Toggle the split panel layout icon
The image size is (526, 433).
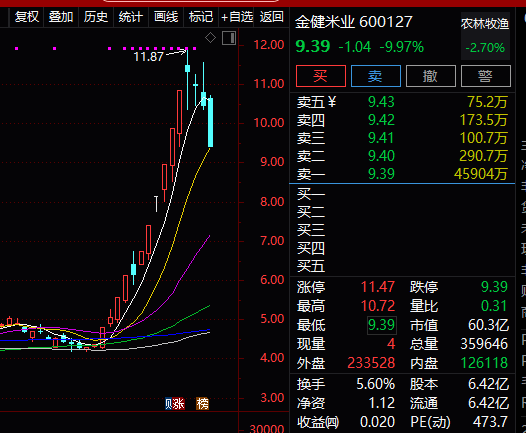[229, 38]
